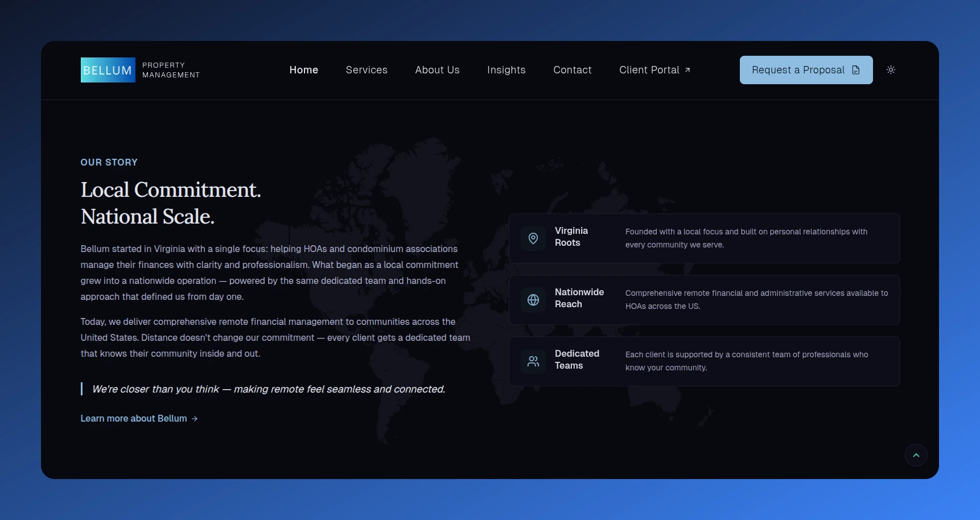Open the Services nav item

point(367,70)
